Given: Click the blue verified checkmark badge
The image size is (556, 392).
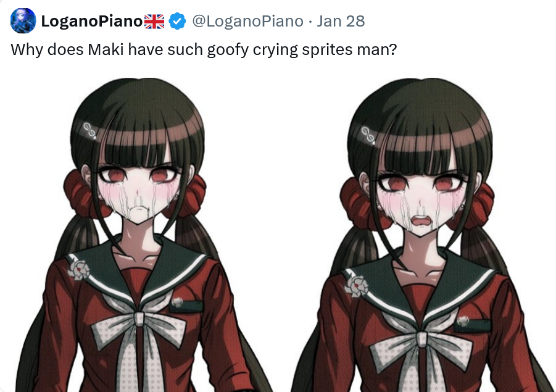Looking at the screenshot, I should tap(177, 21).
